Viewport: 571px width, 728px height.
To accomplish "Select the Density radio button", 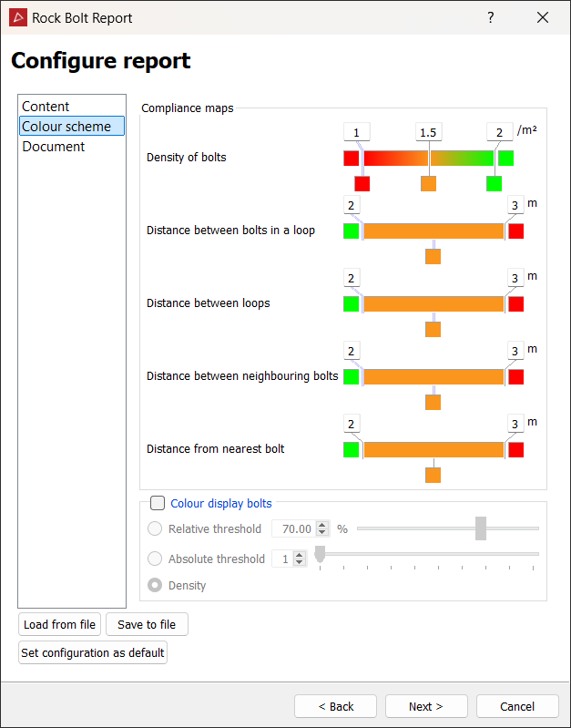I will click(155, 585).
